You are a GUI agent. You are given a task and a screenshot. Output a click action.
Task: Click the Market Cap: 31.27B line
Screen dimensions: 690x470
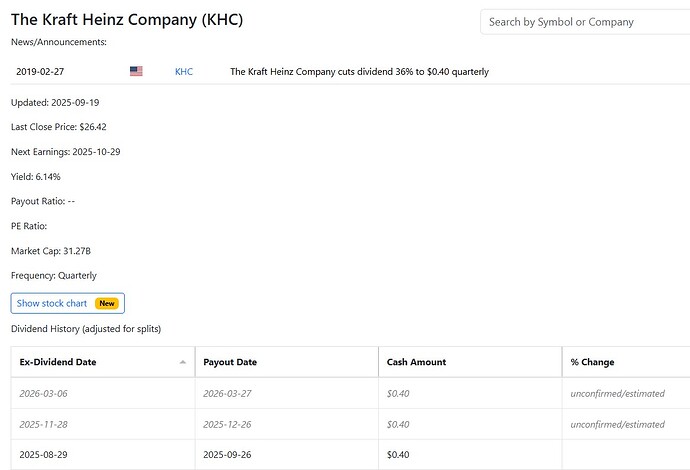click(51, 251)
